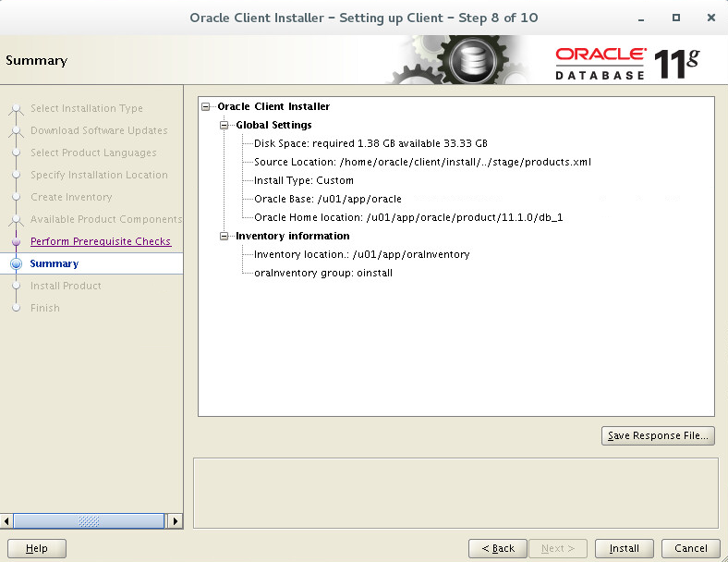The image size is (728, 562).
Task: Click the 'Oracle Client Installer' root label
Action: pyautogui.click(x=273, y=107)
